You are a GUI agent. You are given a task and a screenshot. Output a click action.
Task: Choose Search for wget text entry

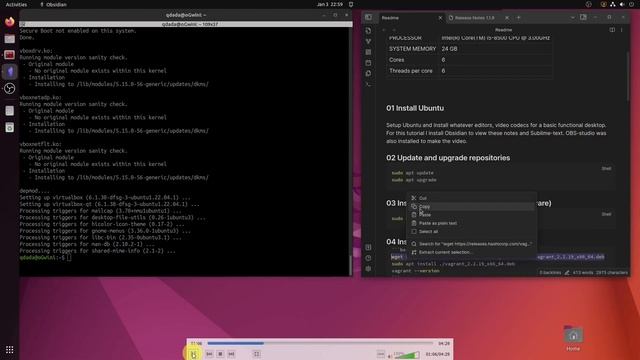(x=471, y=244)
